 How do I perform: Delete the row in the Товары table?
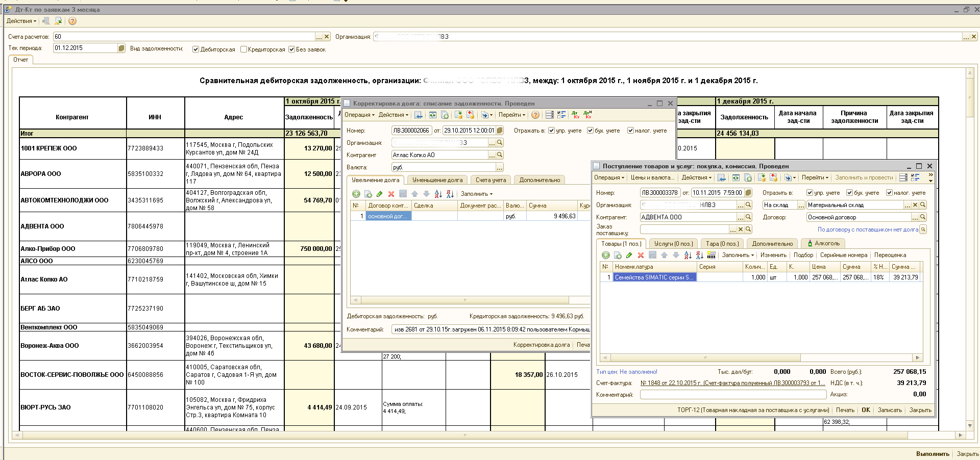[641, 255]
